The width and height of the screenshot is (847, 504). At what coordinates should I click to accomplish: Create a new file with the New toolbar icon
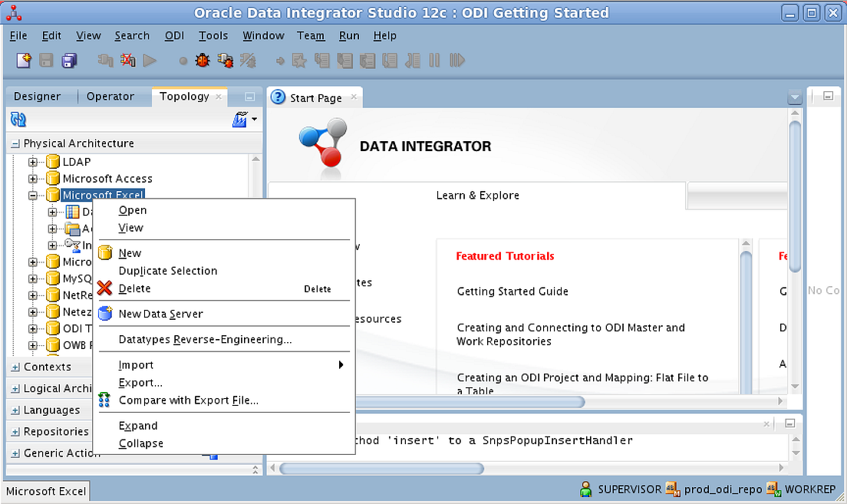[x=23, y=60]
